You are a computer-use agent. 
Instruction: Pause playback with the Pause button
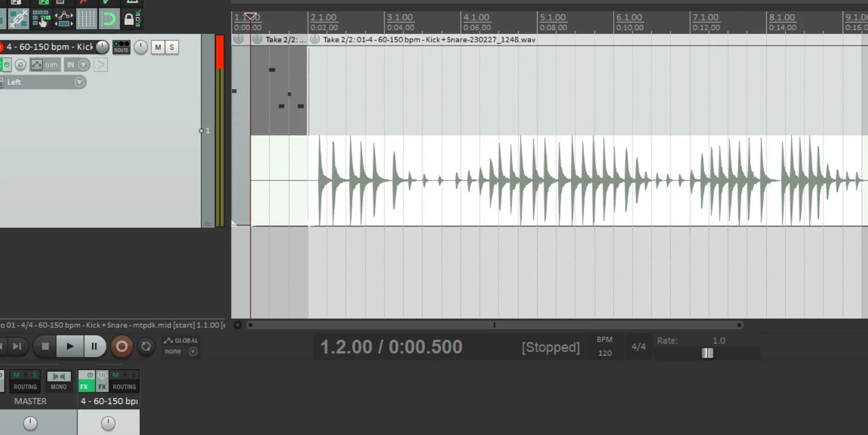tap(94, 347)
